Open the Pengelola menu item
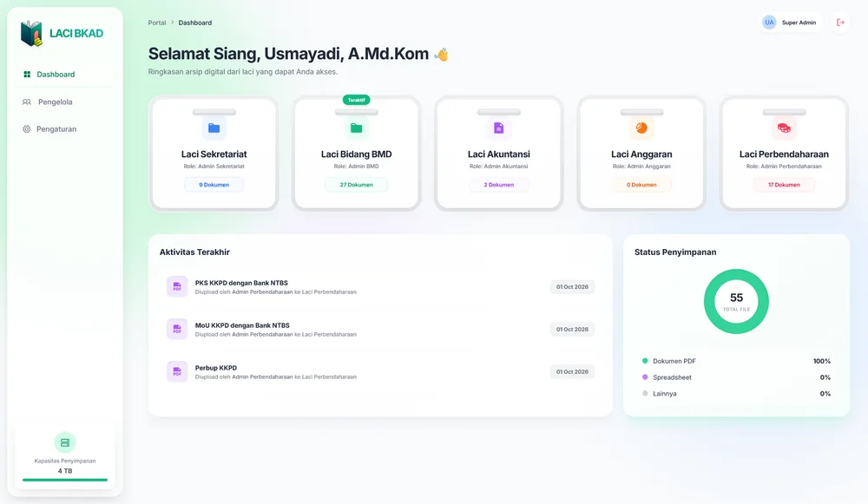 click(x=65, y=101)
